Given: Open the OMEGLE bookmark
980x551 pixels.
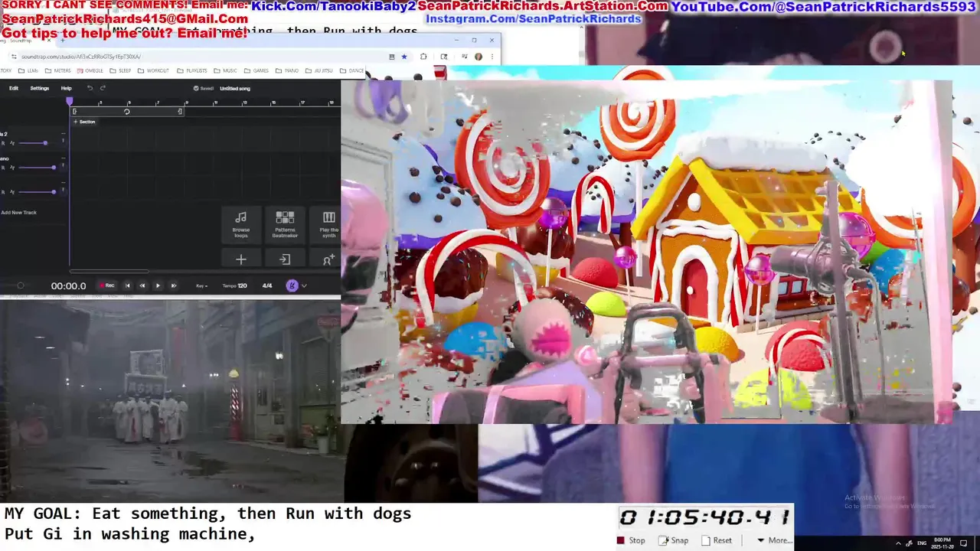Looking at the screenshot, I should (90, 70).
